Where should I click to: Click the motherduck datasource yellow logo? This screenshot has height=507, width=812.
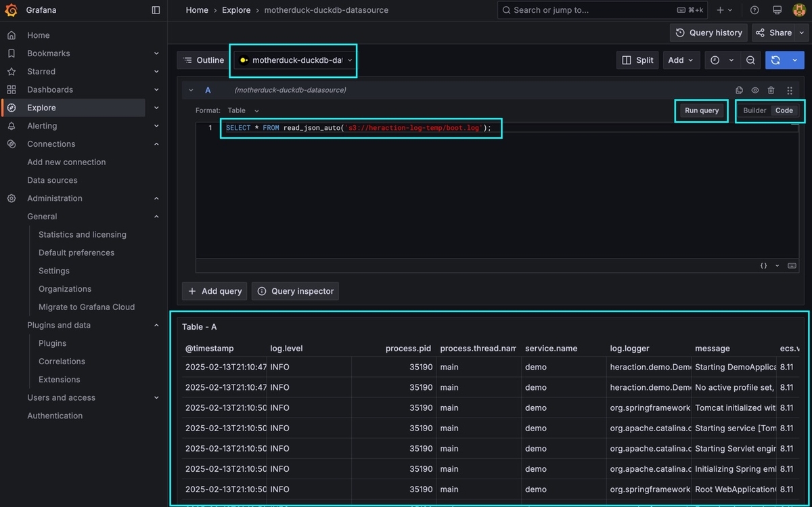click(244, 60)
